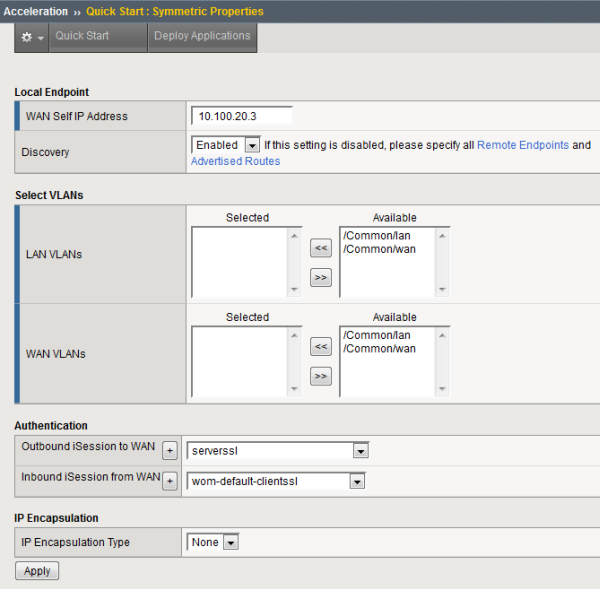Click the WAN VLANs move-right >> button
This screenshot has height=589, width=600.
(x=320, y=376)
